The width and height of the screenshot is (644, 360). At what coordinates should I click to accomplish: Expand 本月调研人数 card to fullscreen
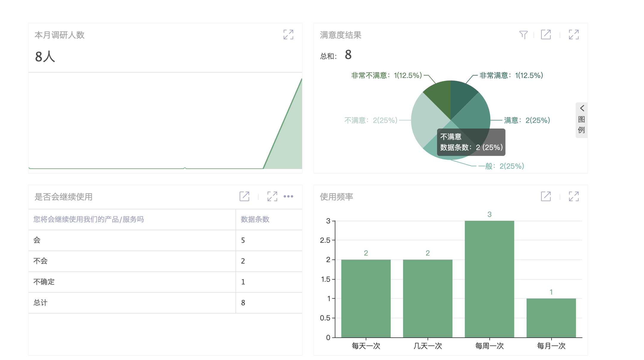pyautogui.click(x=288, y=35)
